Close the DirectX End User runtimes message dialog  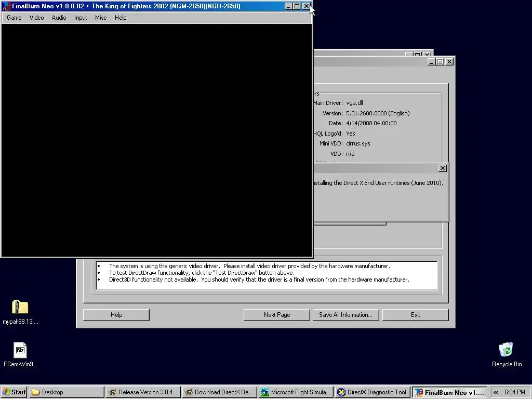point(443,168)
